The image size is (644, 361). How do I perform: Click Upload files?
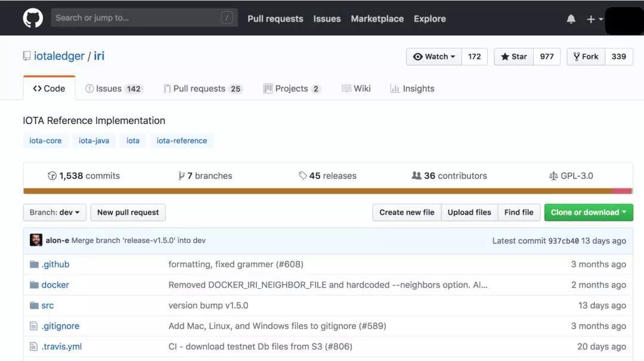(469, 212)
